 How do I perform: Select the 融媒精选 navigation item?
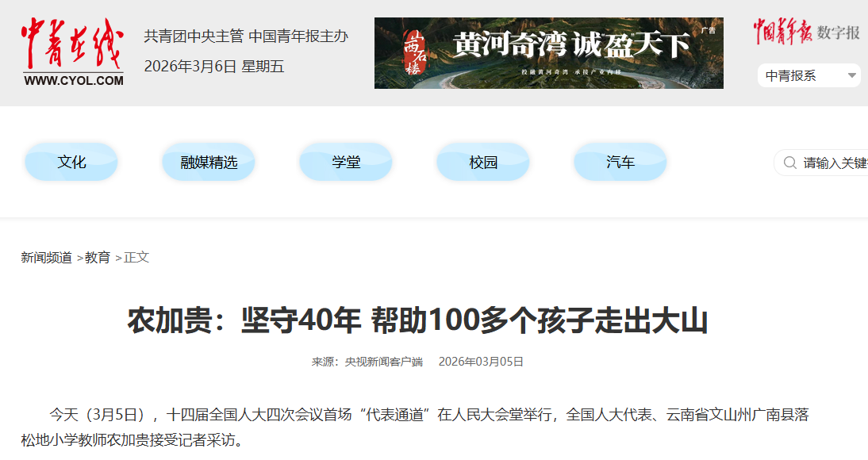209,162
